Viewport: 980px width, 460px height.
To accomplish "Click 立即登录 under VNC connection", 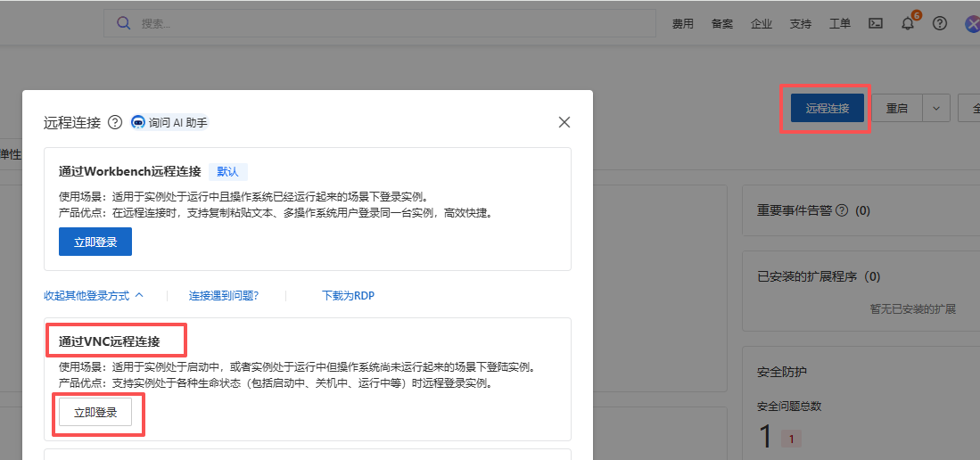I will click(95, 412).
